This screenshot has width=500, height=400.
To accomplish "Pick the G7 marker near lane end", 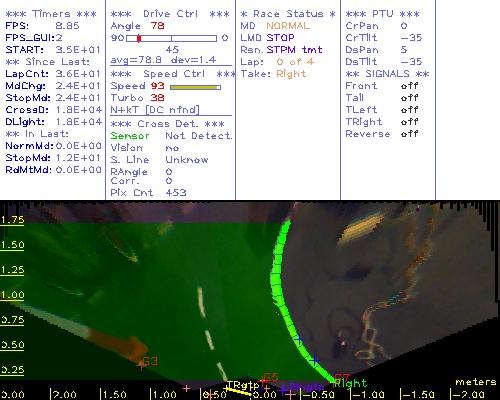I will (x=342, y=378).
